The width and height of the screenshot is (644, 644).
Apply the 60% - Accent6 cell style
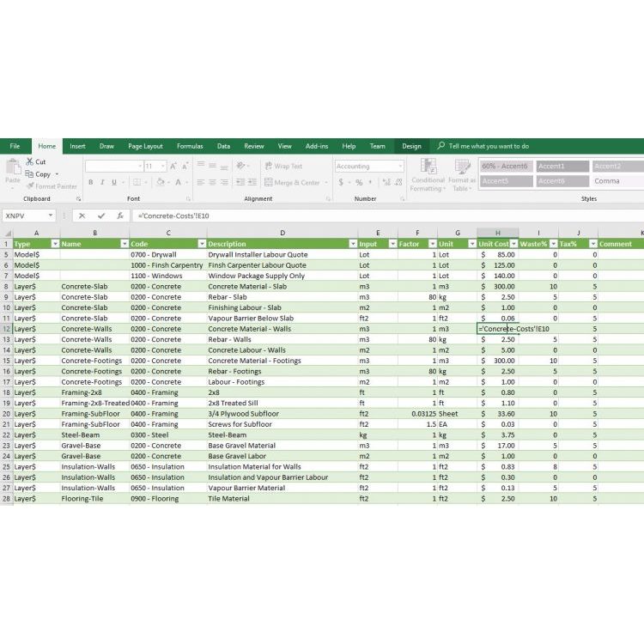click(x=507, y=166)
